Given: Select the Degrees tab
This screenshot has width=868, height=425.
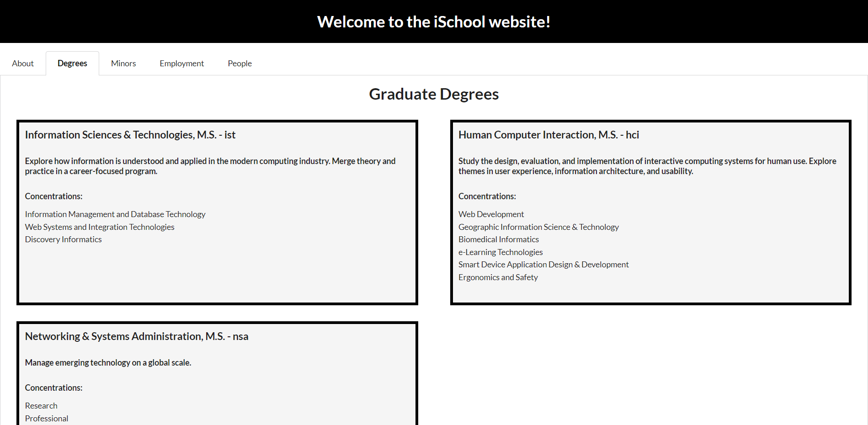Looking at the screenshot, I should pos(72,64).
